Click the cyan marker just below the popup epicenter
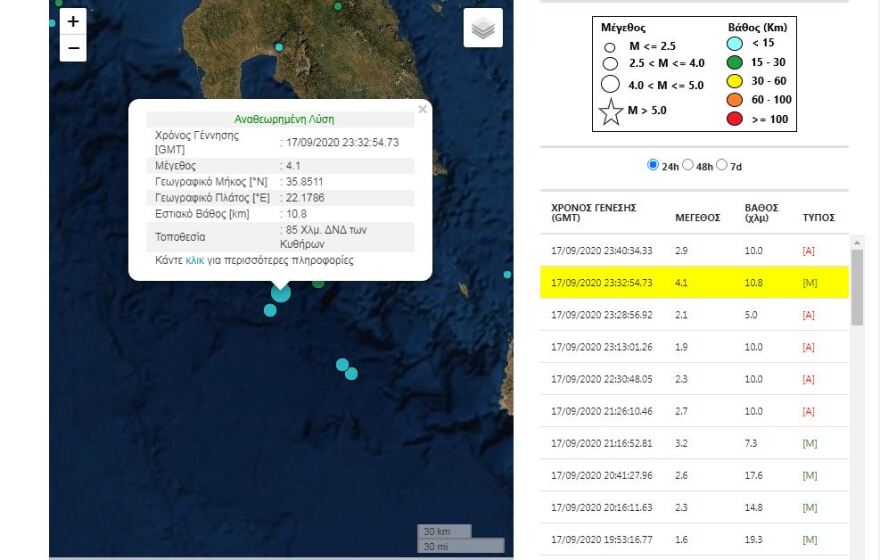Image resolution: width=880 pixels, height=560 pixels. (270, 310)
